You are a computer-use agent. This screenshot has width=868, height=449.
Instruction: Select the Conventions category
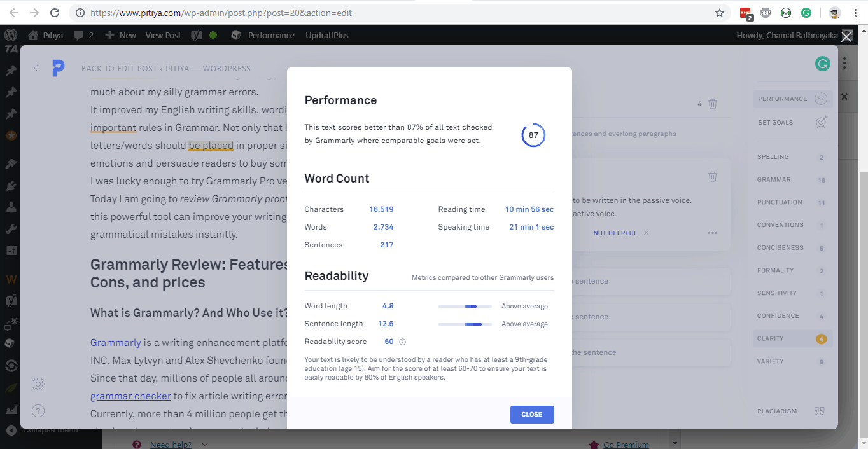pos(793,225)
